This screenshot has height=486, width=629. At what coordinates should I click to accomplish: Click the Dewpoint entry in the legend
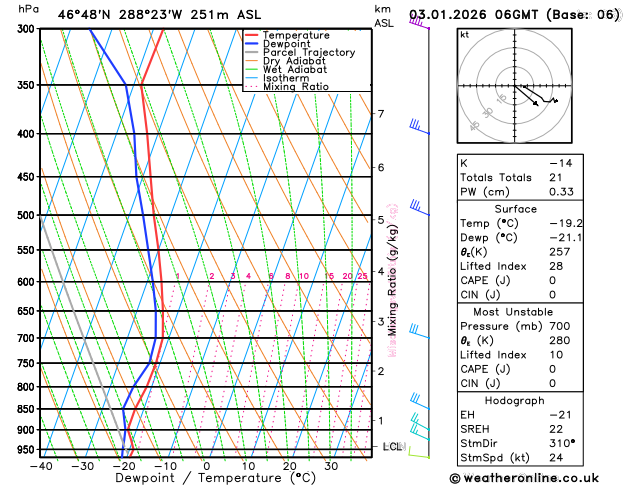pyautogui.click(x=286, y=44)
